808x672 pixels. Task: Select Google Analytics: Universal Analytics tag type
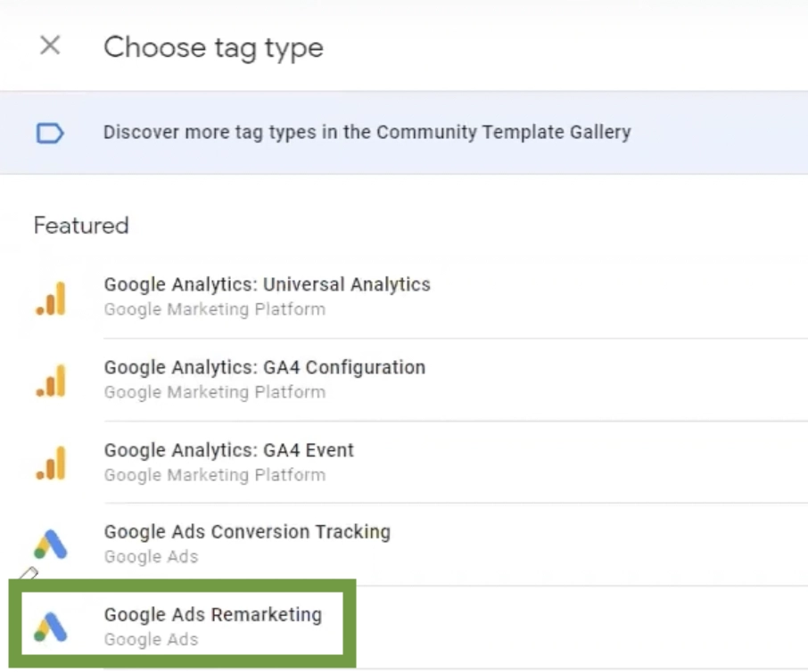pyautogui.click(x=267, y=285)
